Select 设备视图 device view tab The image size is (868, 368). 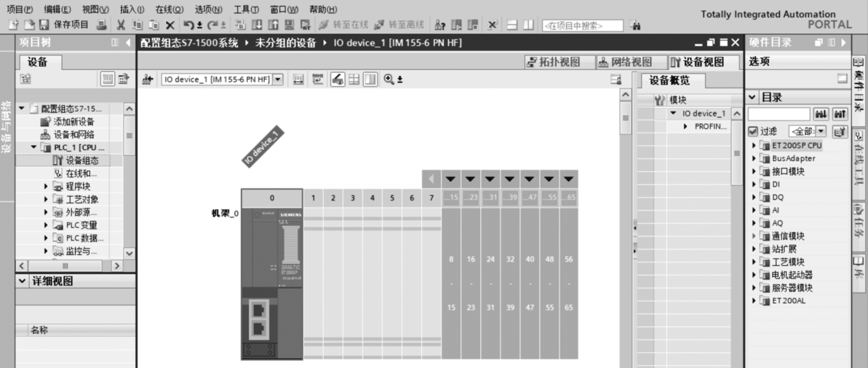pos(704,62)
